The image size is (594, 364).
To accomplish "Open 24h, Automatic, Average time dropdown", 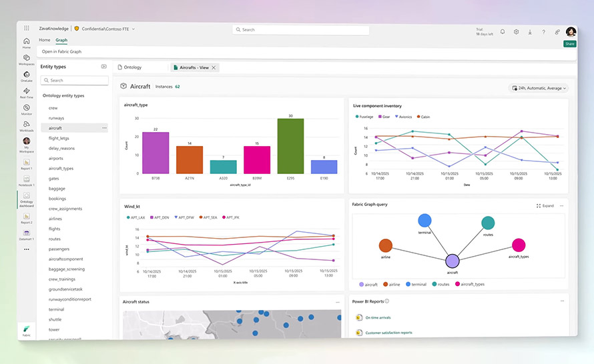I will (539, 88).
